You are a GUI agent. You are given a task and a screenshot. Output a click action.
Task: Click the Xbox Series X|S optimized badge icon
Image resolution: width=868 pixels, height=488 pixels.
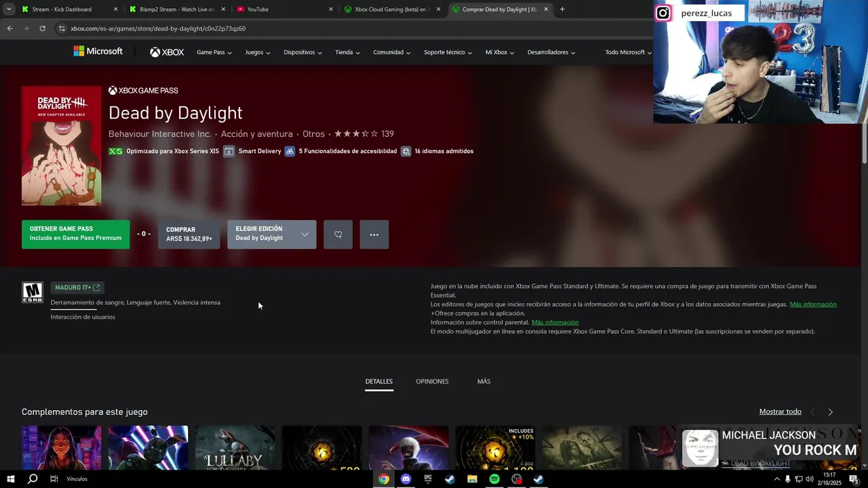[x=116, y=151]
